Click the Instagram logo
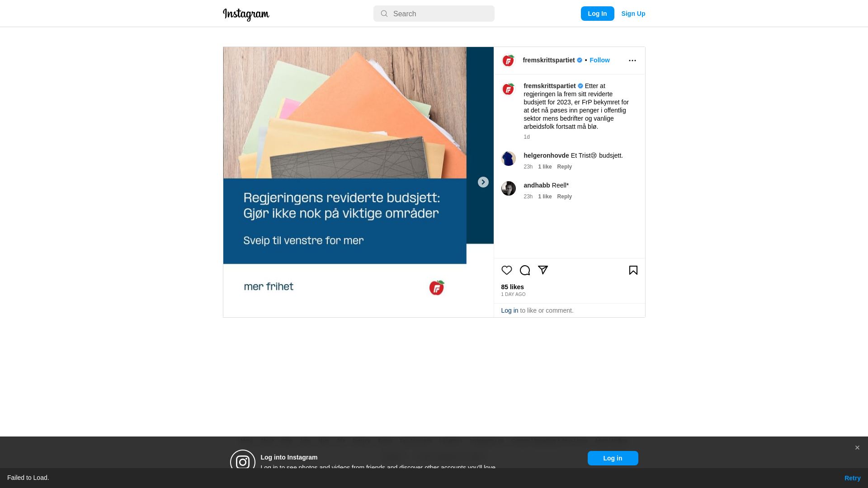The height and width of the screenshot is (488, 868). 246,14
